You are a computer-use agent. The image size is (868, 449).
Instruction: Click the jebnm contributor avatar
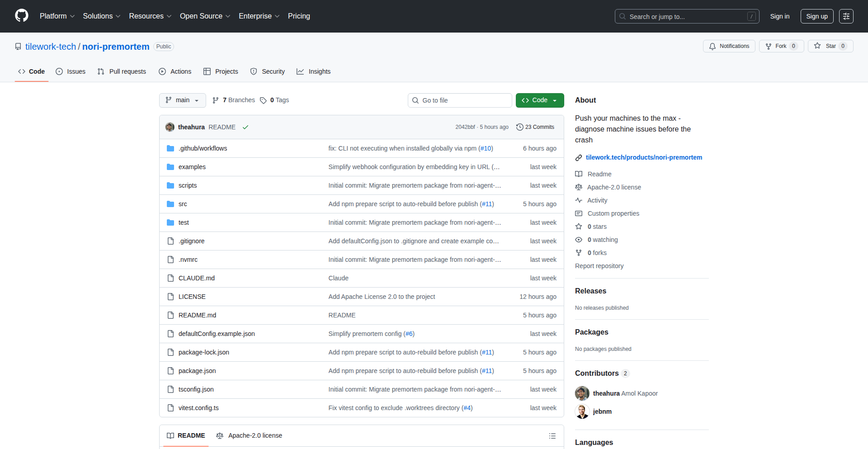582,411
